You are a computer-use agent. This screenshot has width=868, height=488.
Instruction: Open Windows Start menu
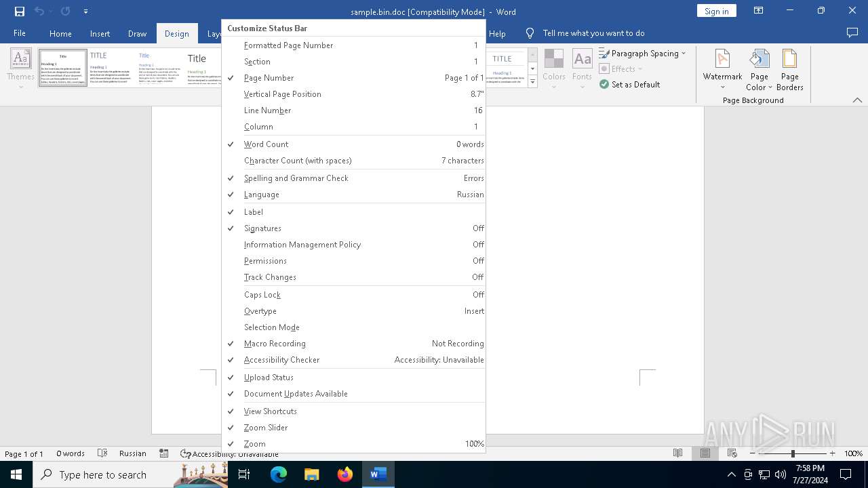pos(16,474)
